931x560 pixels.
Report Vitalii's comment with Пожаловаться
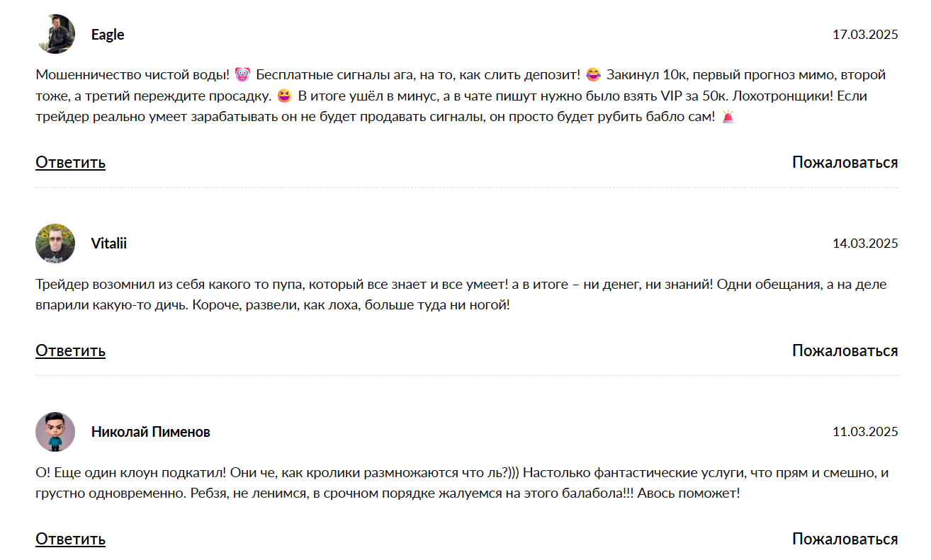[845, 350]
